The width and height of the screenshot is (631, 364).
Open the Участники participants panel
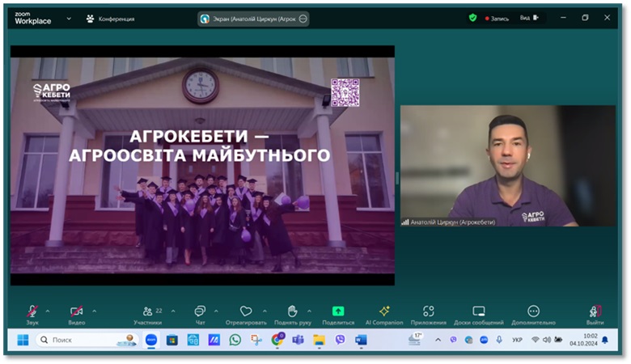point(148,315)
